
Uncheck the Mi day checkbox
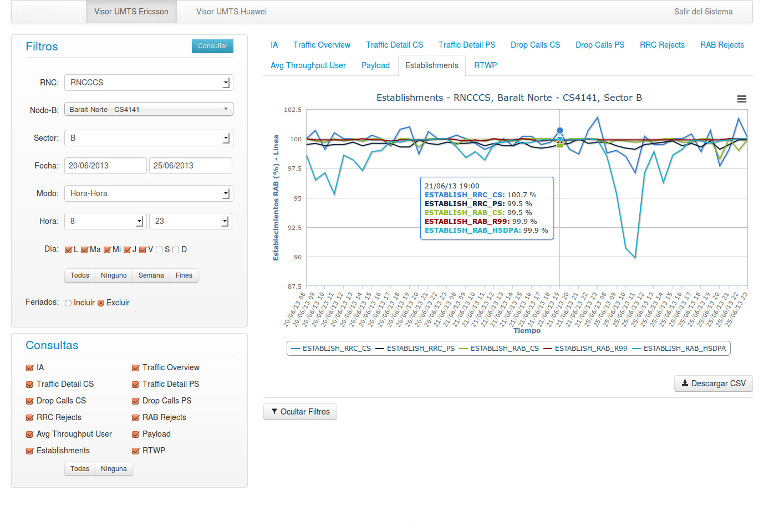(x=107, y=250)
